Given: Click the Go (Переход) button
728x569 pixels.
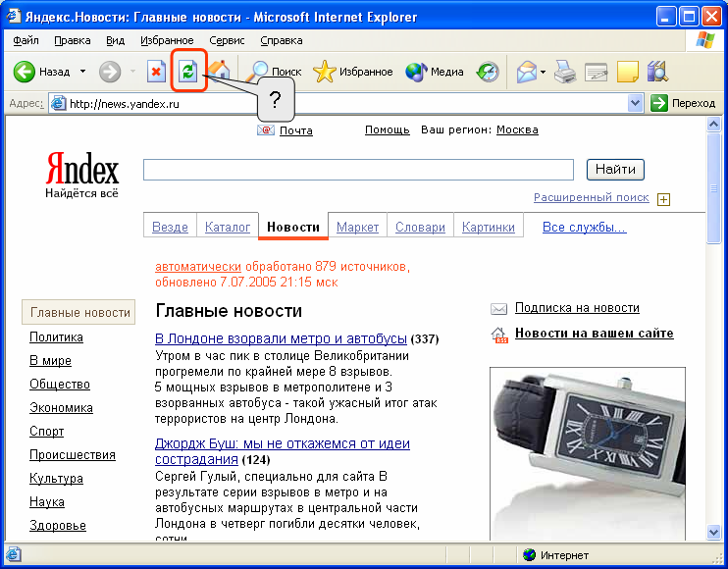Looking at the screenshot, I should [x=683, y=103].
